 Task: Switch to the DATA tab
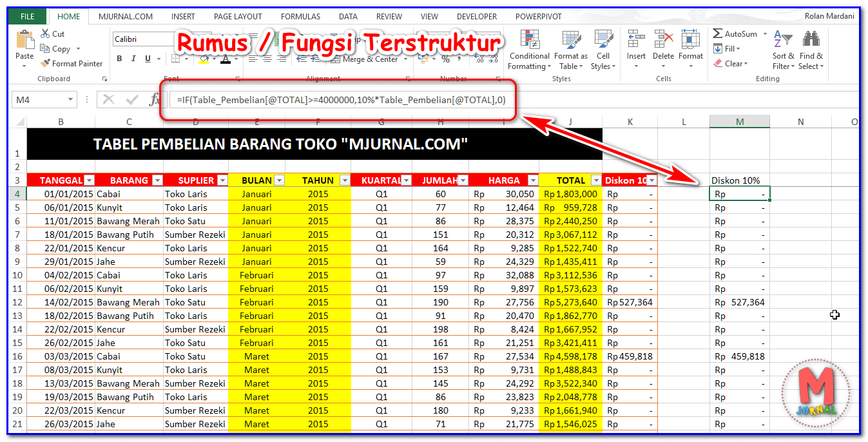[x=348, y=17]
